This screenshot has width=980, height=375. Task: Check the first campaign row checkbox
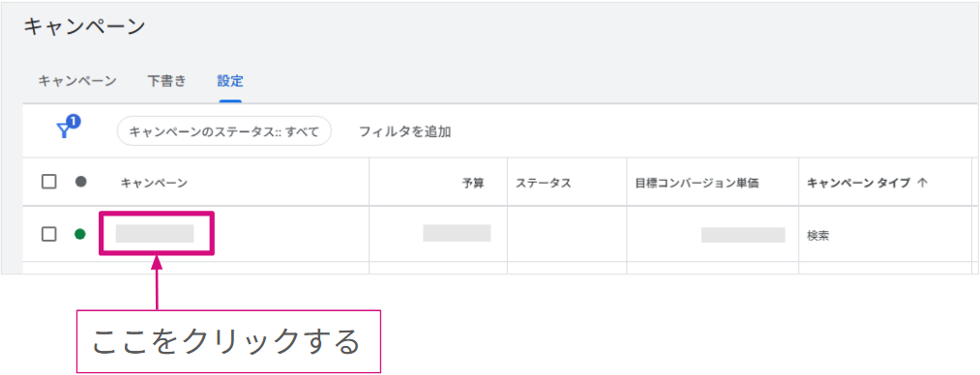tap(48, 234)
